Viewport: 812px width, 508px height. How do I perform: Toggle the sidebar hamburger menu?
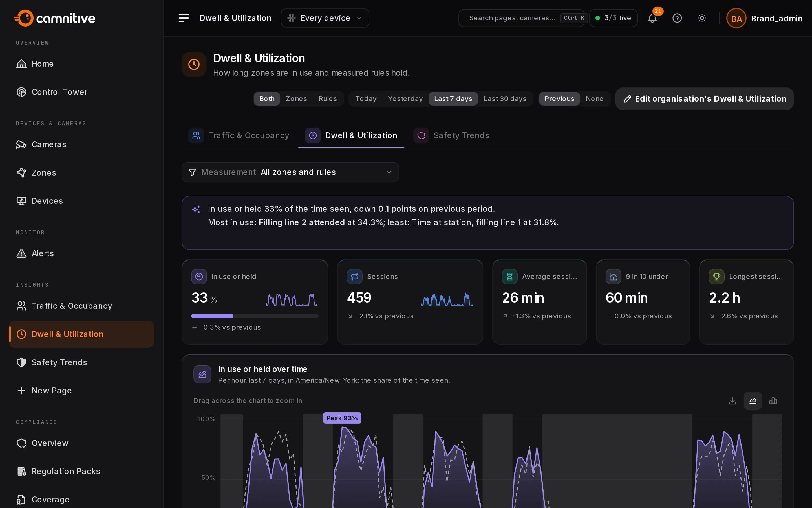[184, 18]
